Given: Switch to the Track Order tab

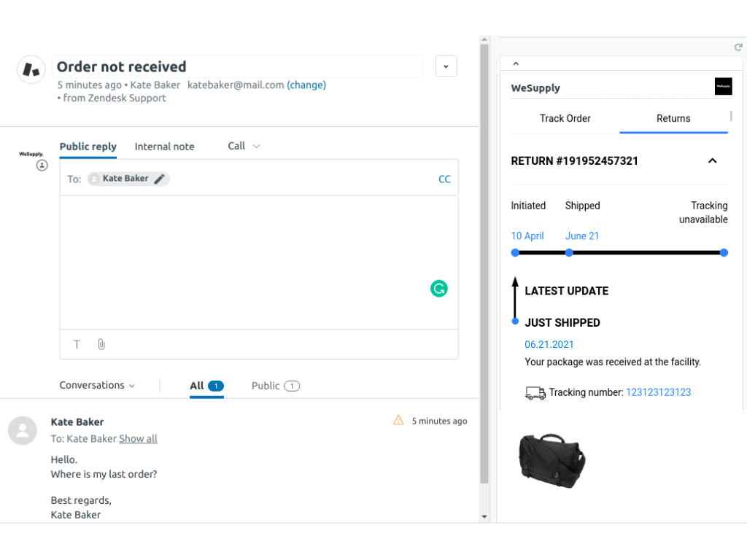Looking at the screenshot, I should point(565,118).
